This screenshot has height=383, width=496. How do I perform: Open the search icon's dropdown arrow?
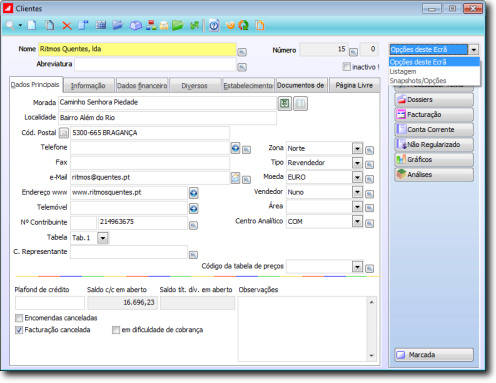coord(20,25)
